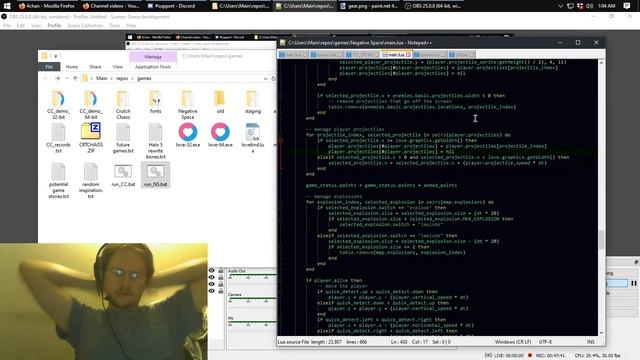Open the Manage contextual tab
Screen dimensions: 640x360
[x=153, y=57]
